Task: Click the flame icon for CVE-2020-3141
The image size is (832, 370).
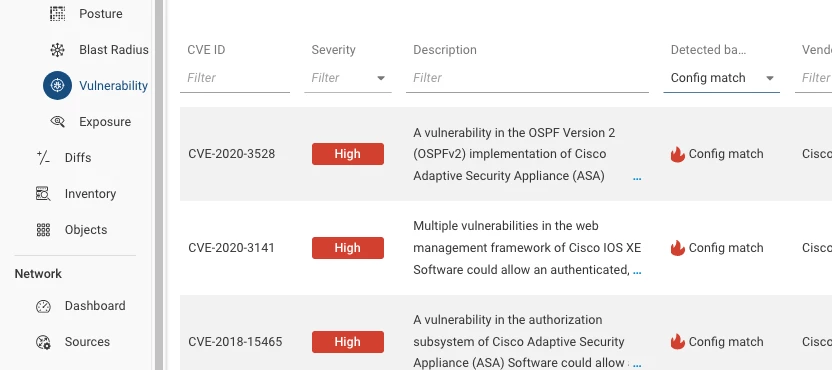Action: pyautogui.click(x=678, y=248)
